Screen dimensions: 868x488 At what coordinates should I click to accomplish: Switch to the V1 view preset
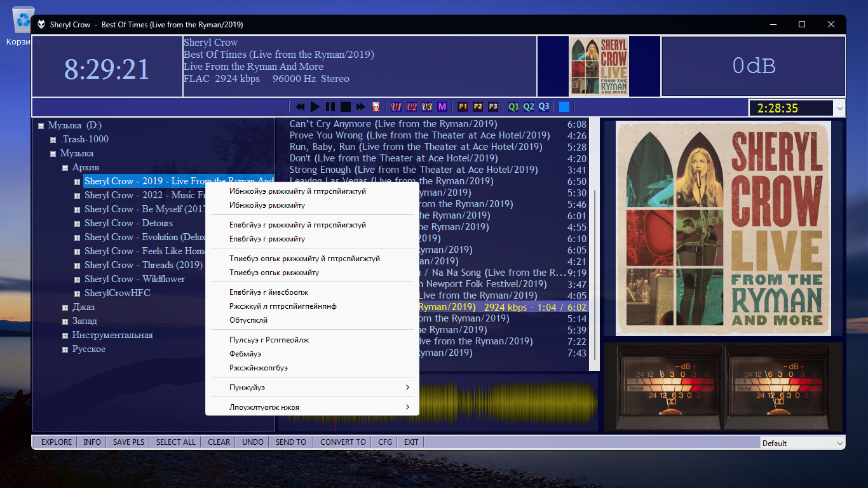point(397,107)
